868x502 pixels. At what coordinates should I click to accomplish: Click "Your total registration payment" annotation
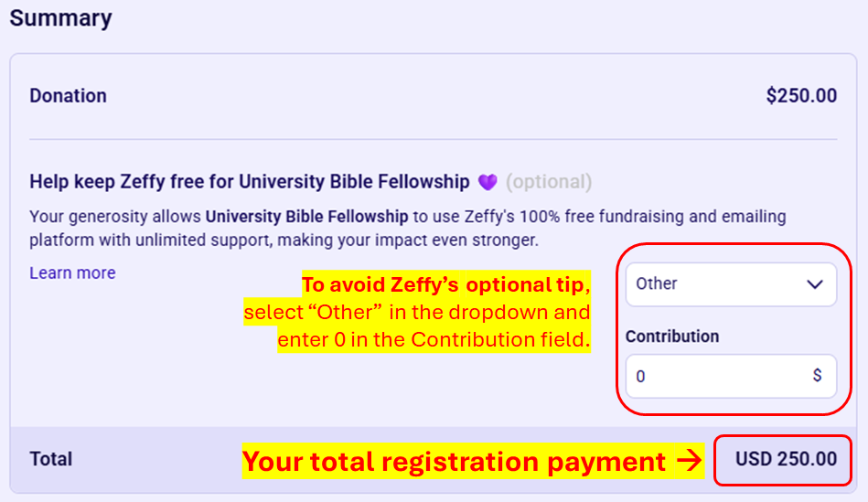tap(454, 462)
